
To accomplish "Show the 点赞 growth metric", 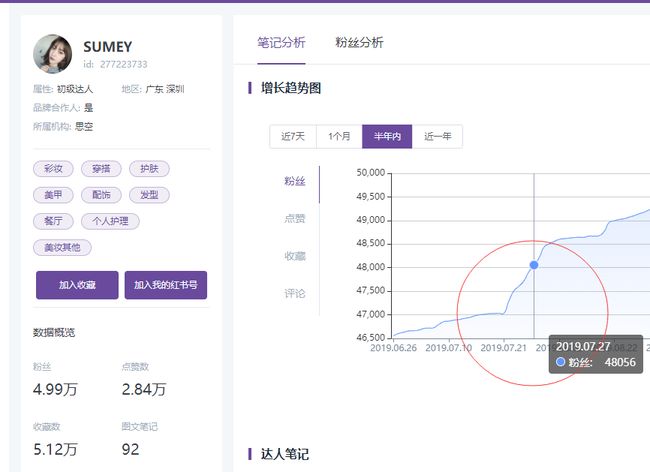I will coord(295,218).
